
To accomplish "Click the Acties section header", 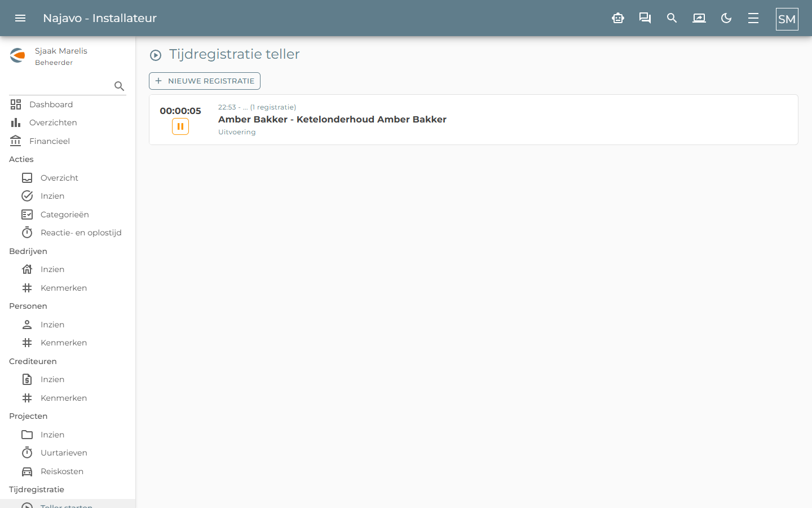I will 21,159.
